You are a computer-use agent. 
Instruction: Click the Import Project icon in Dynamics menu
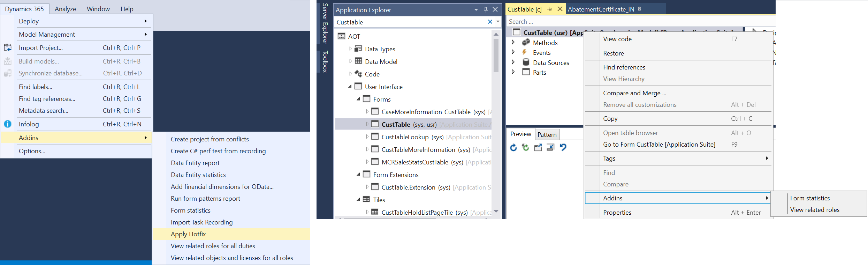point(8,48)
